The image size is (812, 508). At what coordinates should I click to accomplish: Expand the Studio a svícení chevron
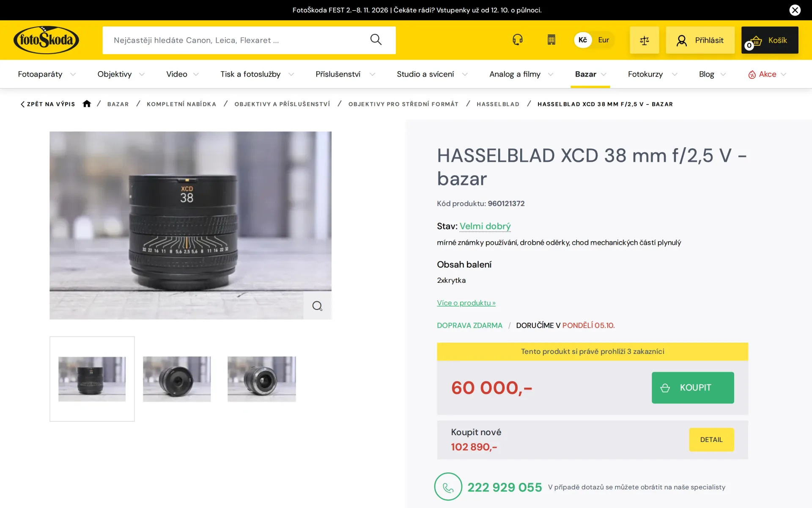coord(465,75)
